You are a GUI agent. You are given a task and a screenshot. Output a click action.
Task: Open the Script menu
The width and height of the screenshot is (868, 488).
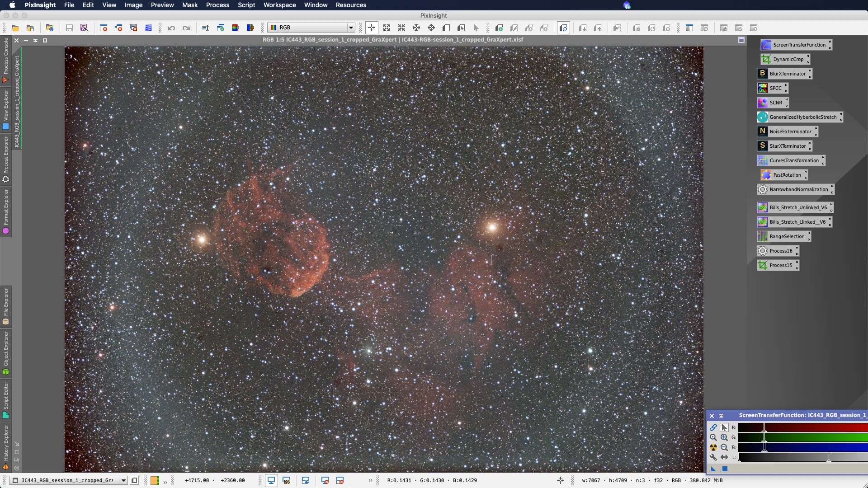[246, 5]
